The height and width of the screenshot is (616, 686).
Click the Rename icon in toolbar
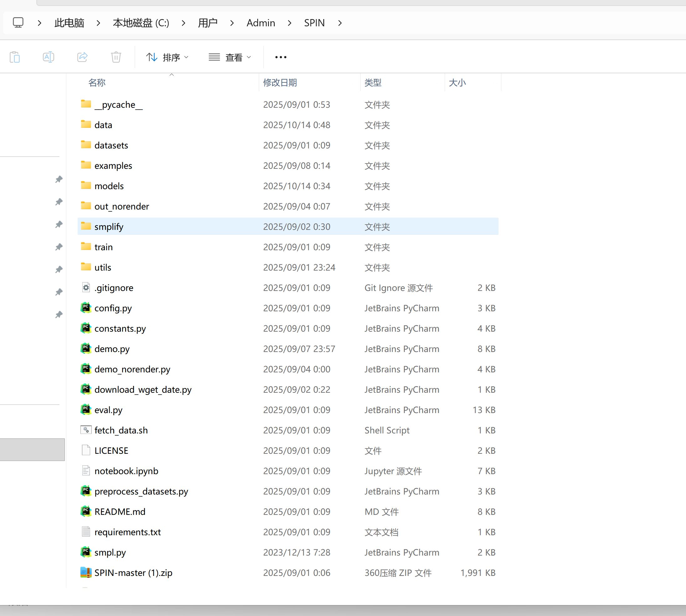(49, 57)
